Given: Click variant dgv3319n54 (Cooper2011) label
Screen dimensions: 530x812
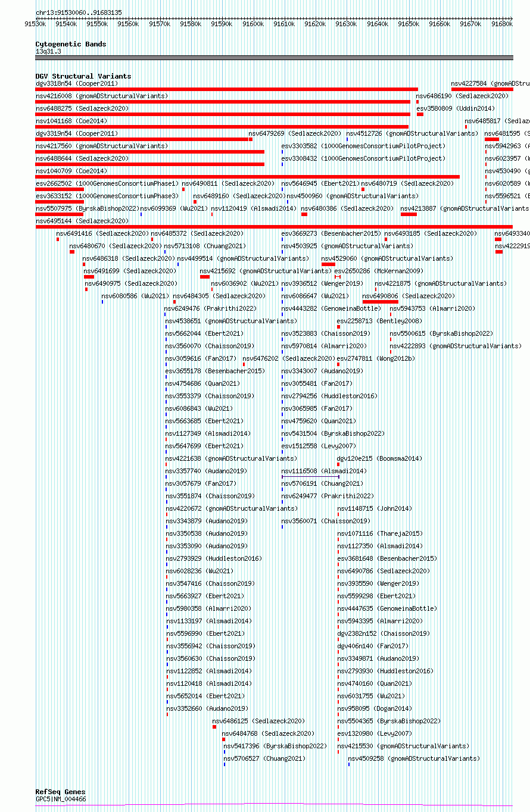Looking at the screenshot, I should coord(77,133).
